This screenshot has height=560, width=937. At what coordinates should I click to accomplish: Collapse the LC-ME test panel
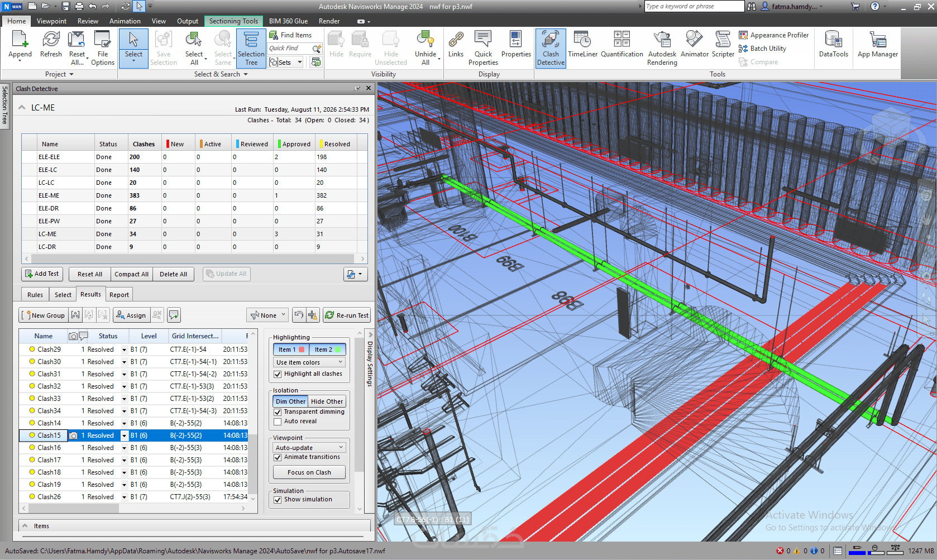tap(22, 108)
